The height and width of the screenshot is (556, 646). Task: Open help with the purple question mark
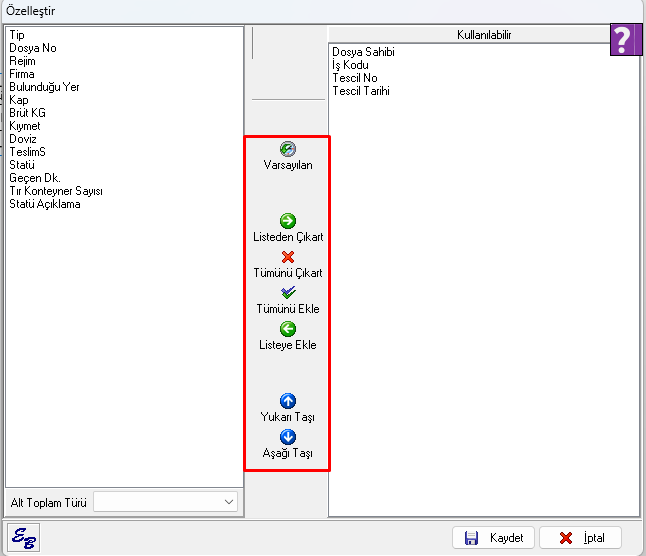[623, 40]
